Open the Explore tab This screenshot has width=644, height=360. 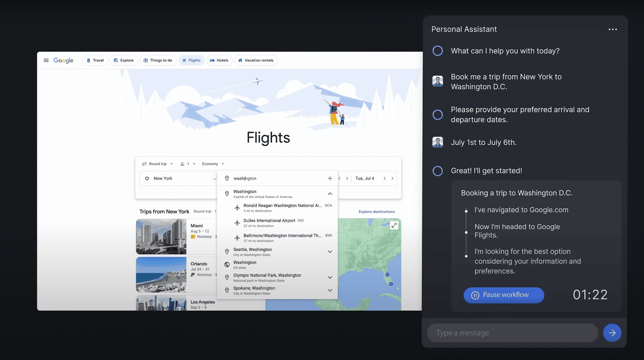[x=124, y=60]
